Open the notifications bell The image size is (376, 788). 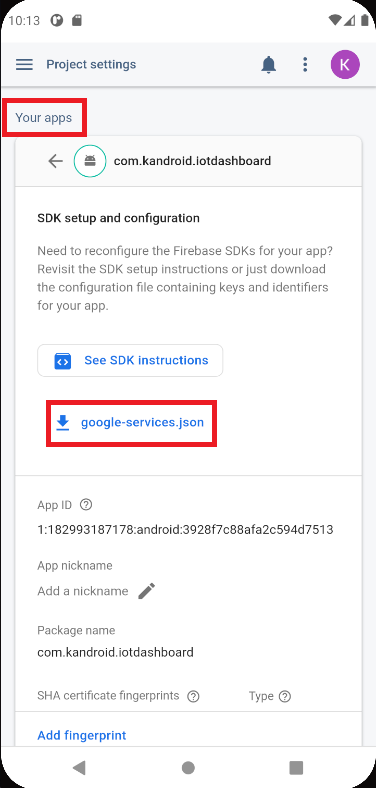(x=269, y=64)
